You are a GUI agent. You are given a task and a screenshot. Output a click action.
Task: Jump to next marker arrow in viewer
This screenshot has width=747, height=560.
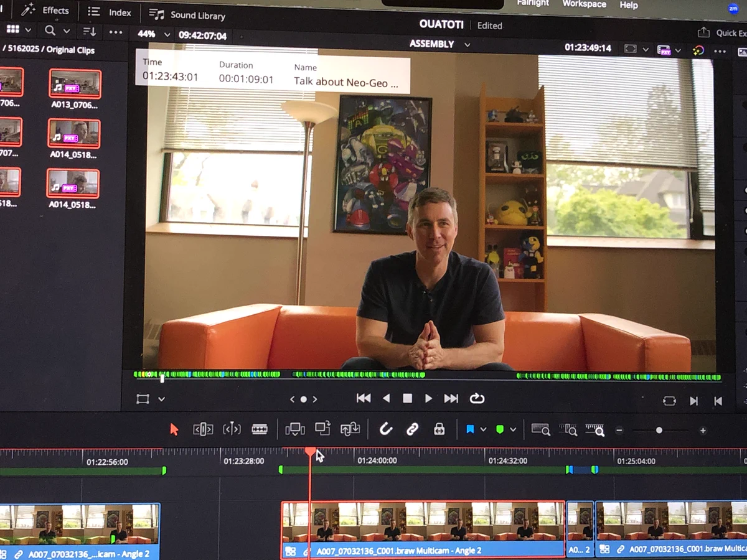tap(315, 399)
